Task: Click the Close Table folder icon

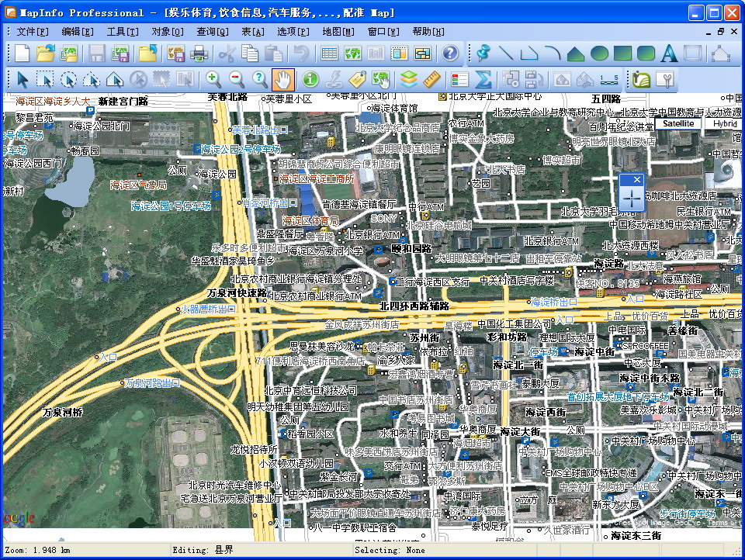Action: (x=147, y=53)
